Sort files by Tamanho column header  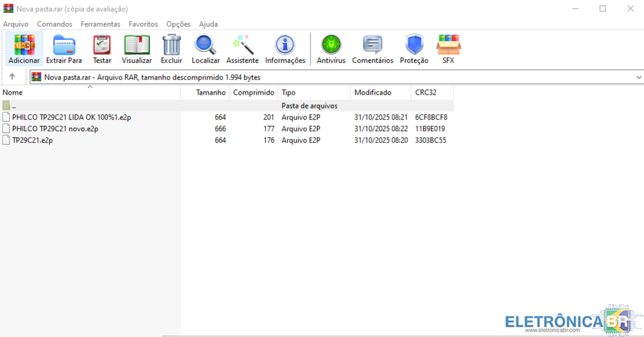(211, 93)
